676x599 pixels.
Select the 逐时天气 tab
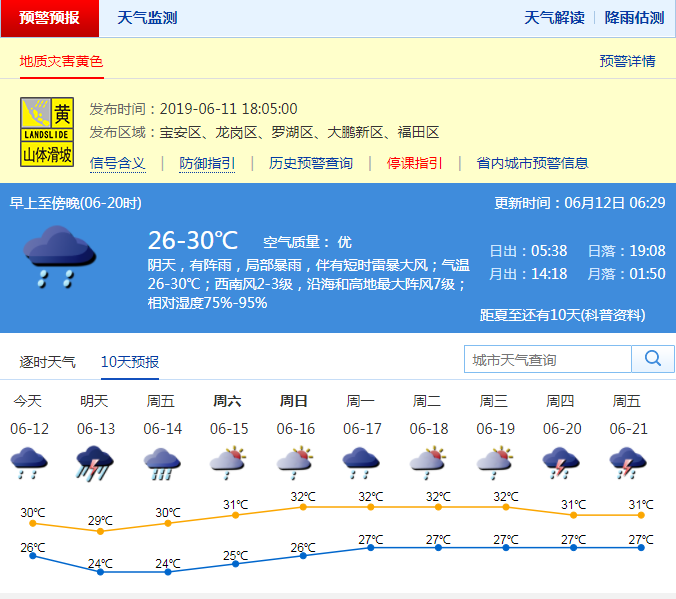[48, 361]
